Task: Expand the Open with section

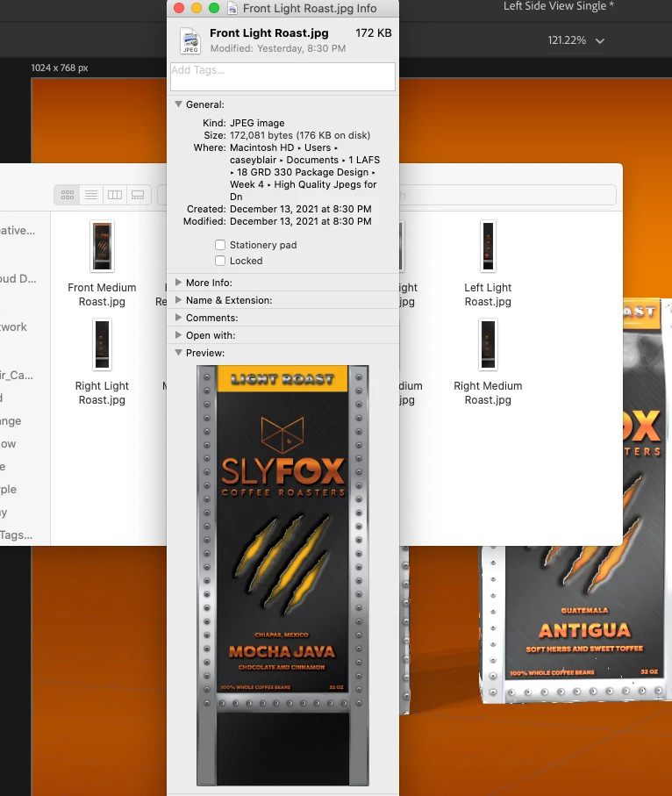Action: click(178, 335)
